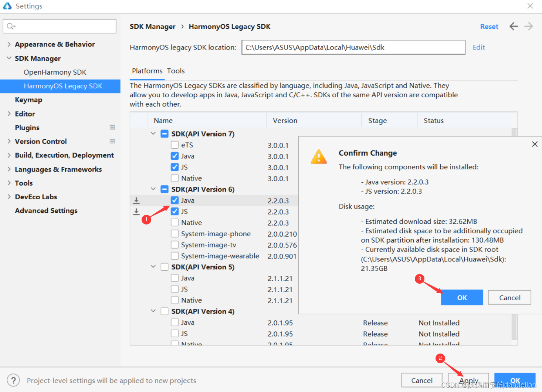Click SDK Manager breadcrumb

(153, 27)
